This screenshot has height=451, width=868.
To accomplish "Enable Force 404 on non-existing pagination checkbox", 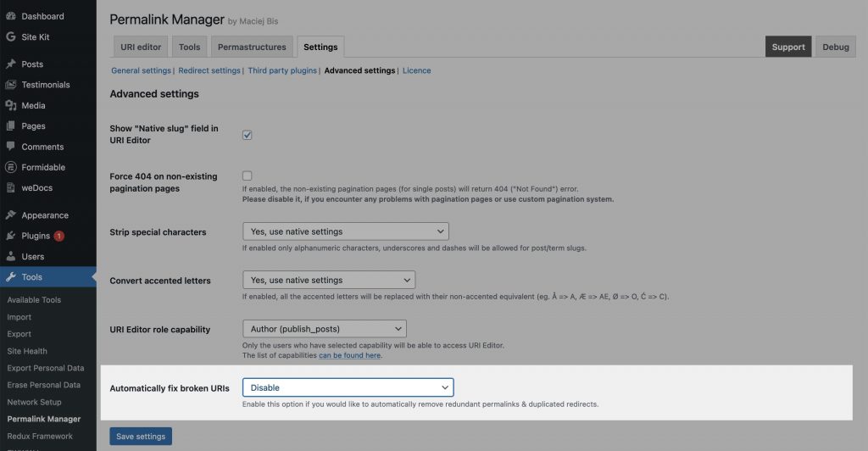I will [247, 175].
